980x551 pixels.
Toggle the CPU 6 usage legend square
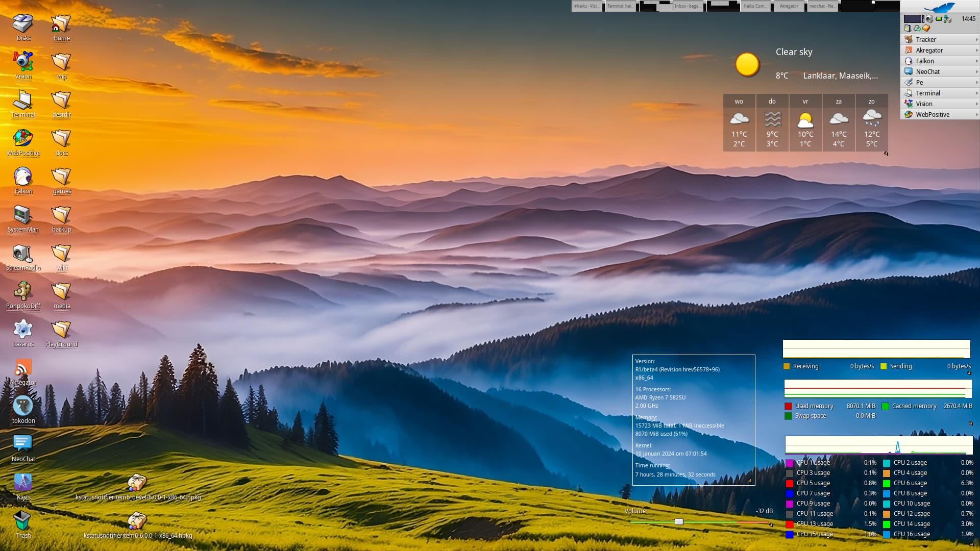pyautogui.click(x=887, y=483)
